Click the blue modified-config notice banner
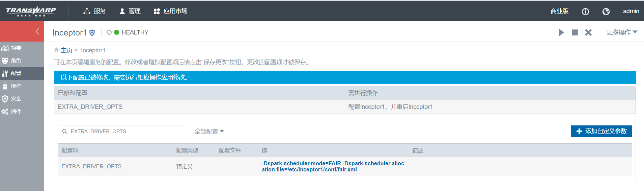644x191 pixels. pos(345,77)
